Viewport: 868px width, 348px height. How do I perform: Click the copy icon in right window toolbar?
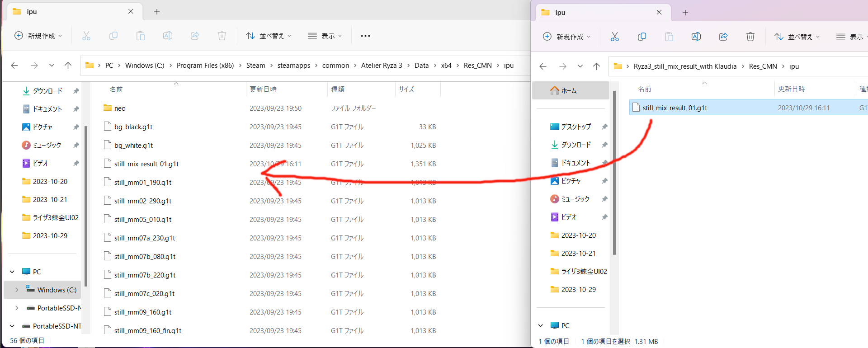pos(642,37)
